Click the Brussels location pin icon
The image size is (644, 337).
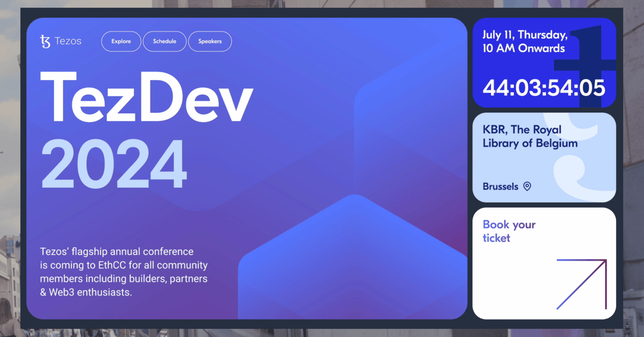tap(527, 186)
